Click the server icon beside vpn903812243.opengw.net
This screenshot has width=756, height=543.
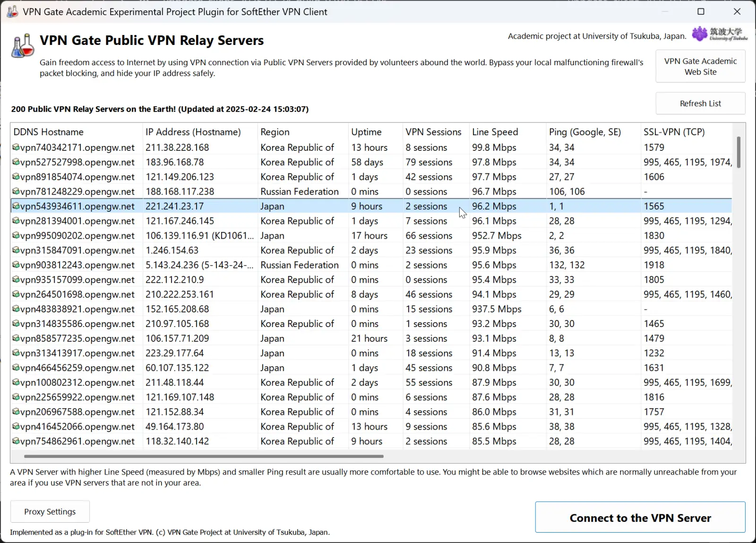(x=16, y=265)
